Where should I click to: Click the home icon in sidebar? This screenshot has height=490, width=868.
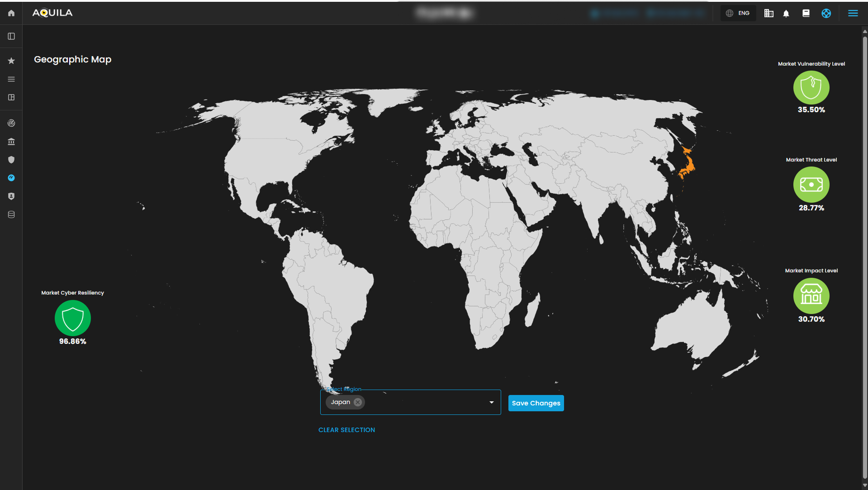point(11,13)
